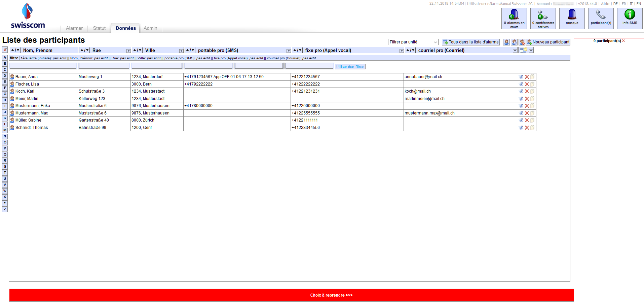Toggle sort on courriel pro column
644x303 pixels.
pos(410,50)
